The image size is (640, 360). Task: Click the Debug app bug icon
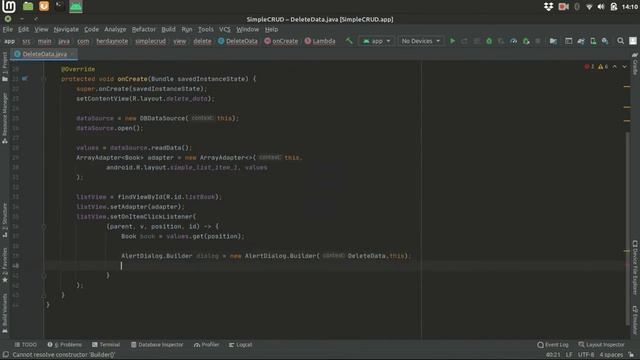[x=489, y=41]
